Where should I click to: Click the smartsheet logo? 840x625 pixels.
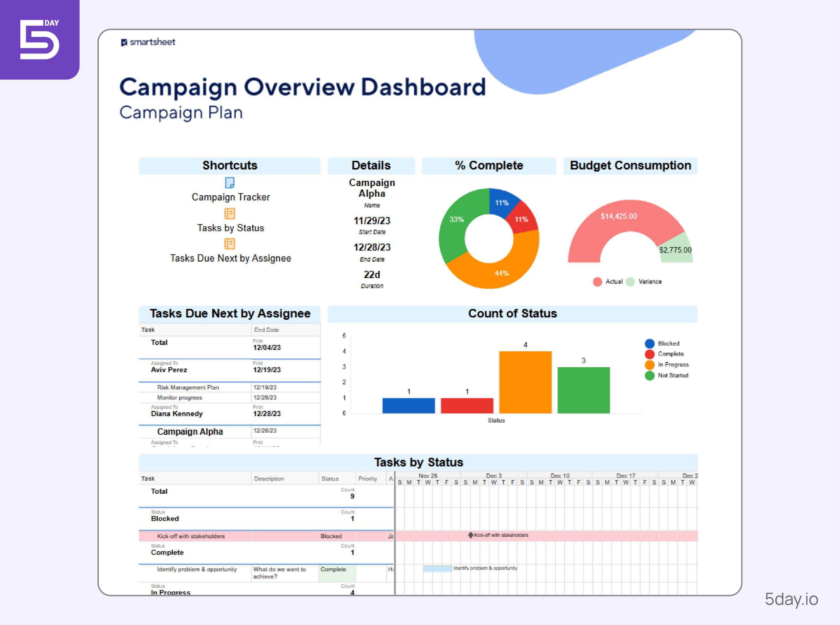pos(148,42)
